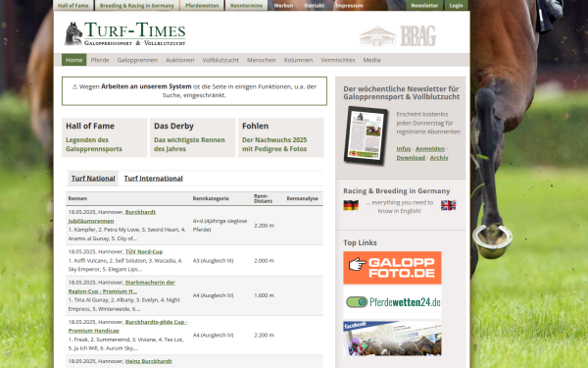The image size is (588, 368).
Task: Click the German flag icon
Action: [351, 205]
